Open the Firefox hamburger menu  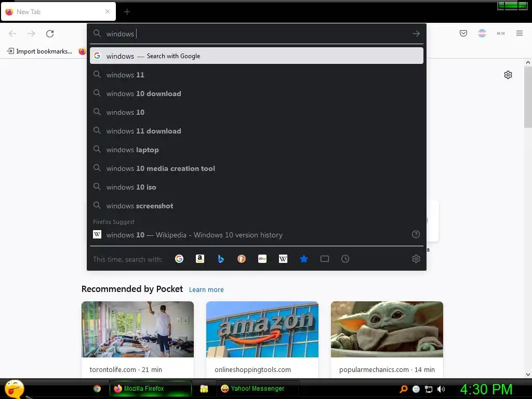(x=520, y=33)
